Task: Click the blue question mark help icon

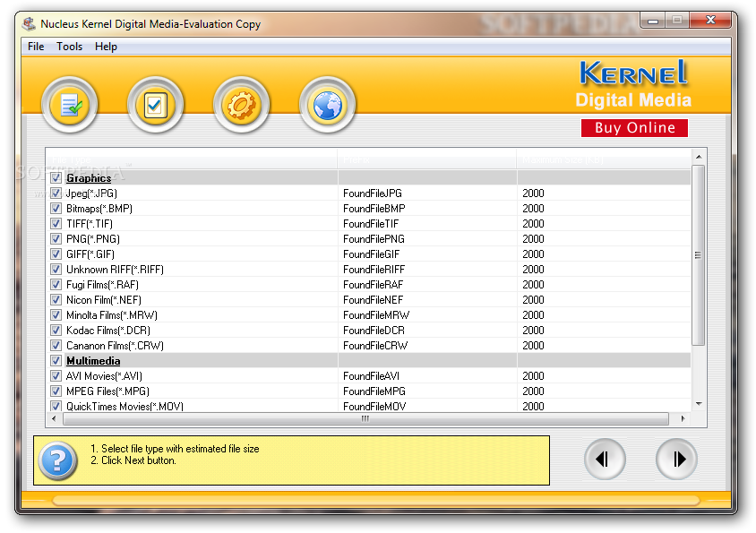Action: [x=57, y=460]
